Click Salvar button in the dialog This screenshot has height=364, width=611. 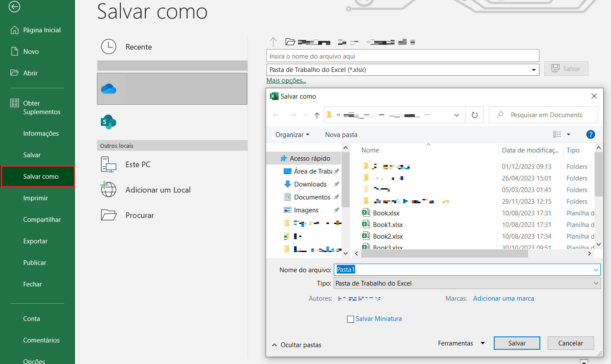517,343
